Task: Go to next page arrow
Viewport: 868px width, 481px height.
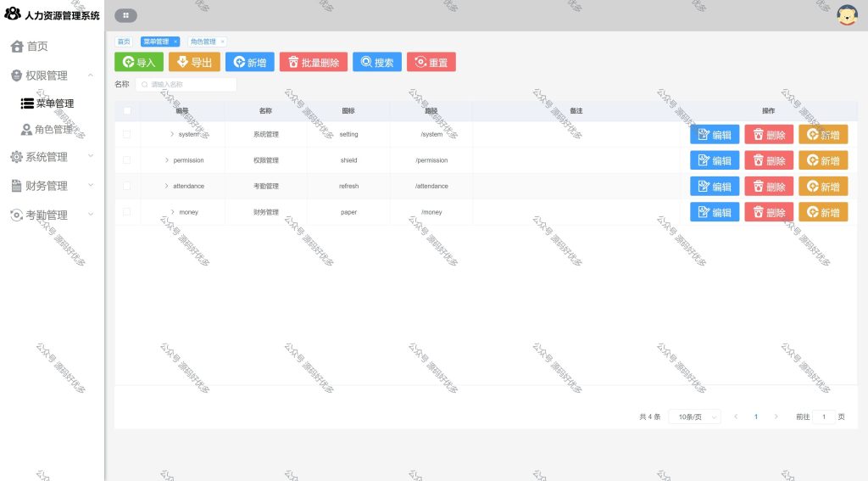Action: click(x=776, y=417)
